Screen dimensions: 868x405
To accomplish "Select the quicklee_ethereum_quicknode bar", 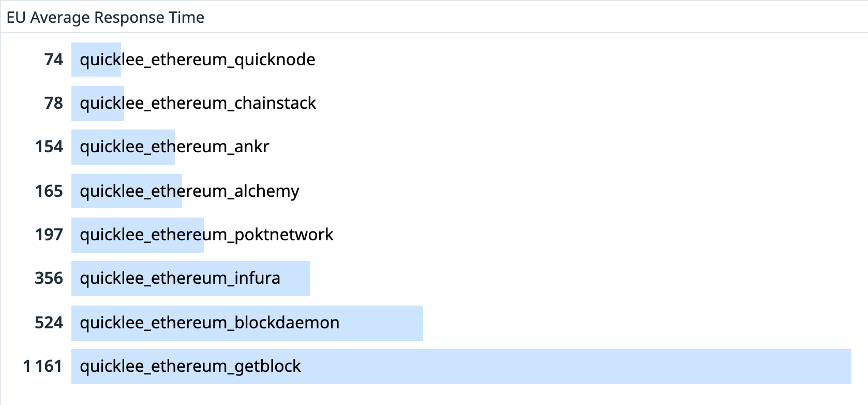I will 96,60.
